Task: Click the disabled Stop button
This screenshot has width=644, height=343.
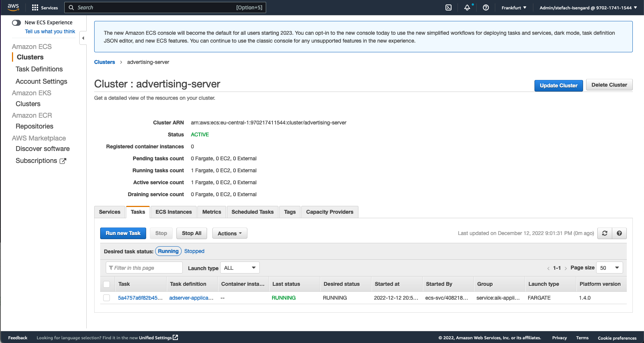Action: [161, 233]
